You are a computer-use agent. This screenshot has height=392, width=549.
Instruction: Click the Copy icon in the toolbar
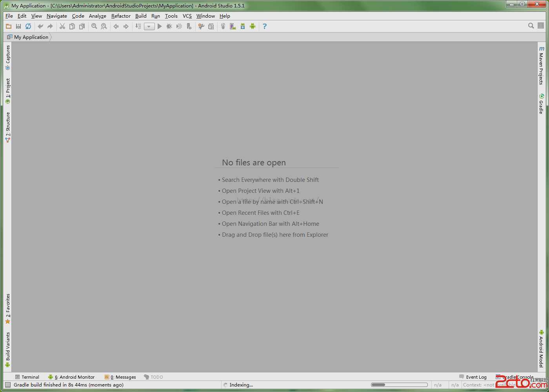click(x=72, y=26)
